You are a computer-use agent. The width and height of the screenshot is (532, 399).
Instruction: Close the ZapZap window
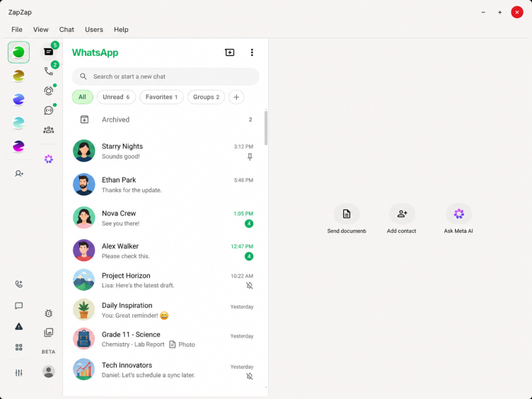[x=517, y=12]
